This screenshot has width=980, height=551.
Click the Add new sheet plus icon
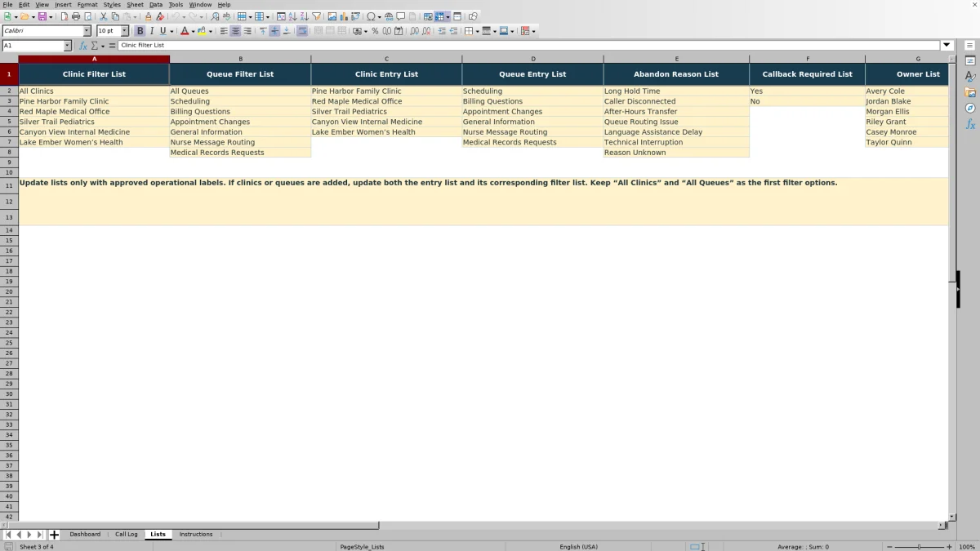click(x=55, y=535)
